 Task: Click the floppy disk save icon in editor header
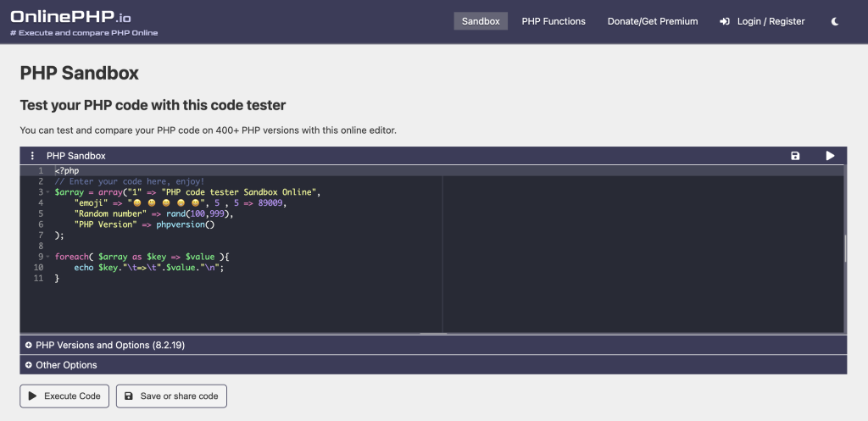coord(795,156)
